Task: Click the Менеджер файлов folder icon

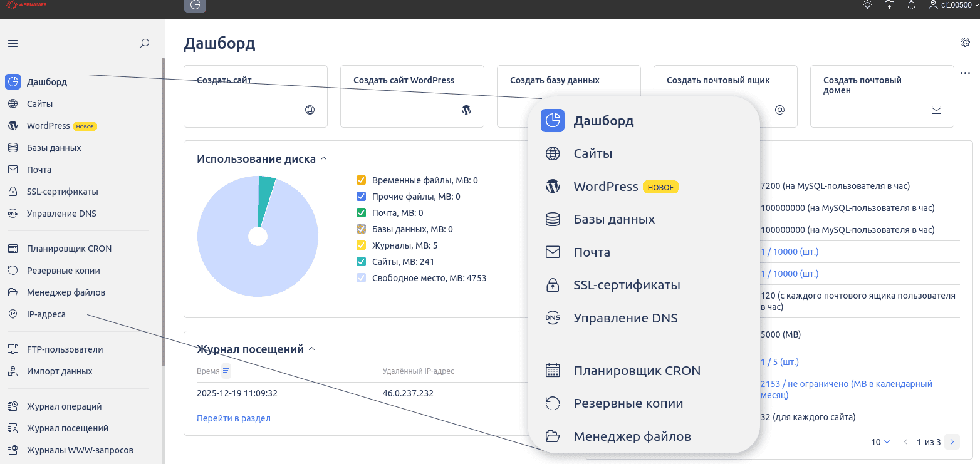Action: tap(14, 292)
